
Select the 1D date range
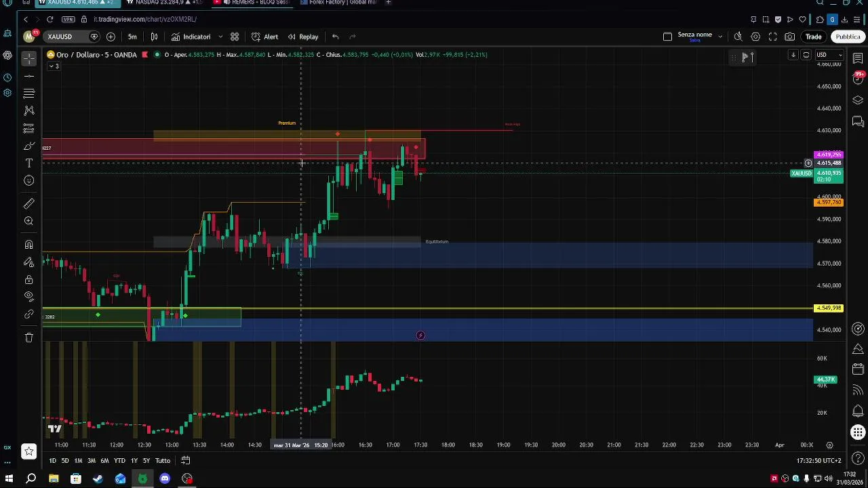(x=52, y=461)
